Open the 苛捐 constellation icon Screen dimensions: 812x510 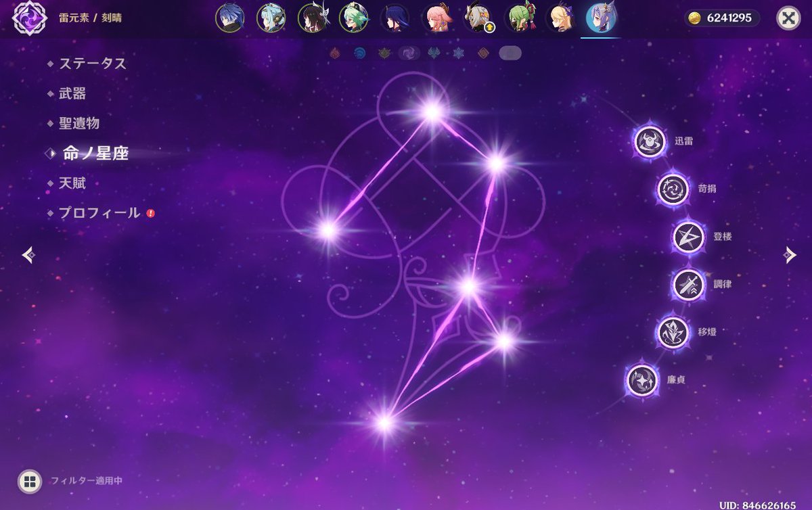[673, 189]
